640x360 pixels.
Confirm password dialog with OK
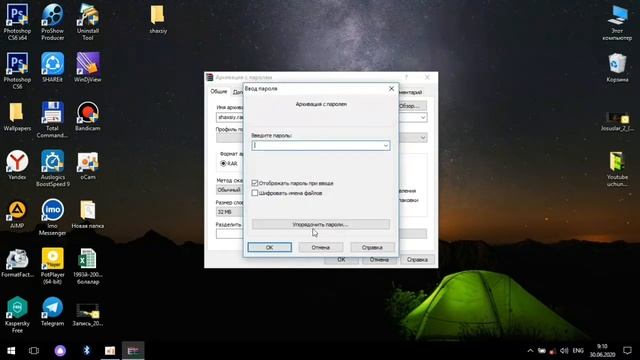pyautogui.click(x=269, y=247)
